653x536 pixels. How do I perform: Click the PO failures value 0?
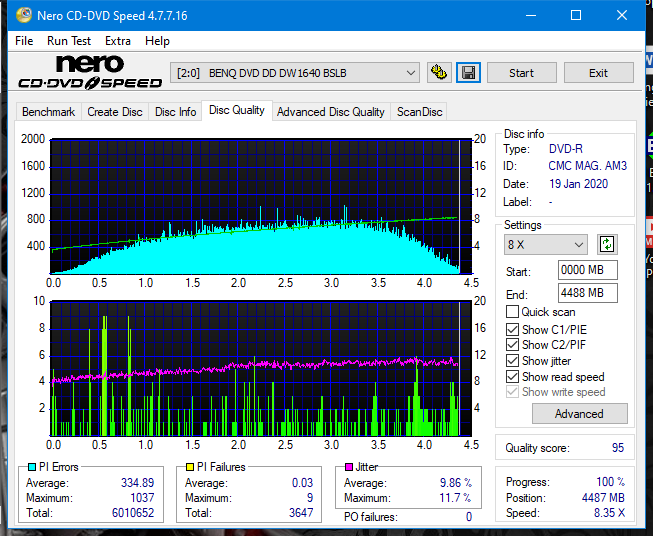(x=469, y=517)
